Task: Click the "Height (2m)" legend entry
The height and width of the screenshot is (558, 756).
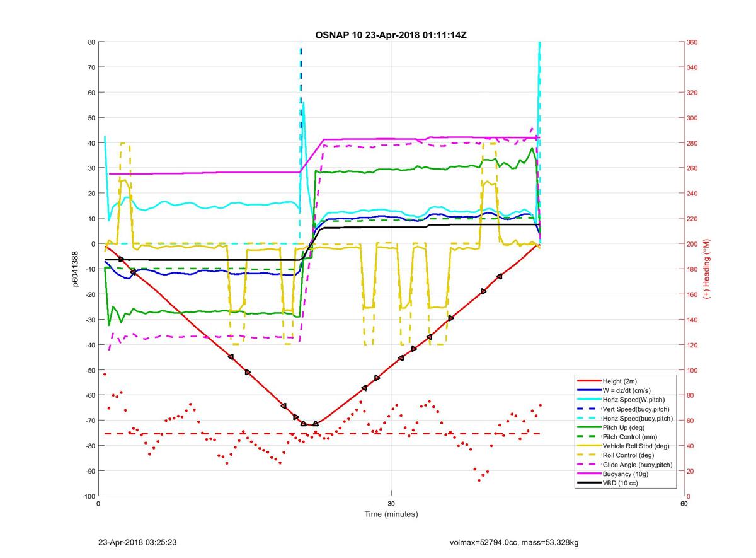Action: pyautogui.click(x=621, y=381)
